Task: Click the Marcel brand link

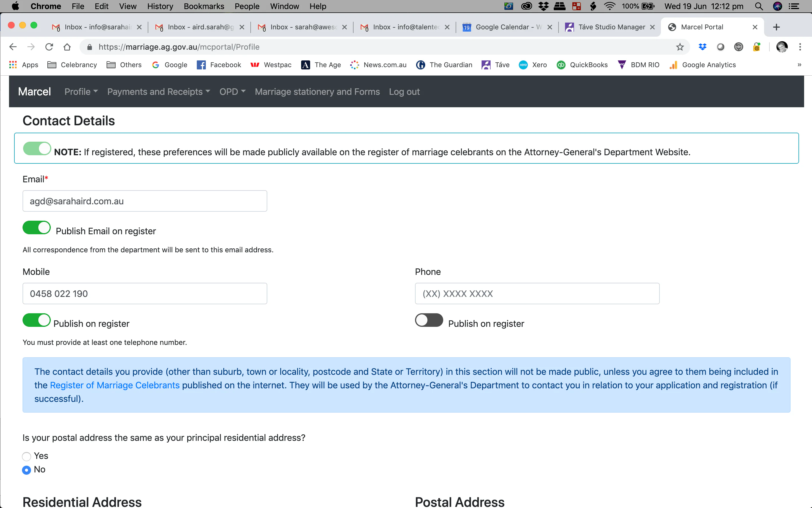Action: click(34, 92)
